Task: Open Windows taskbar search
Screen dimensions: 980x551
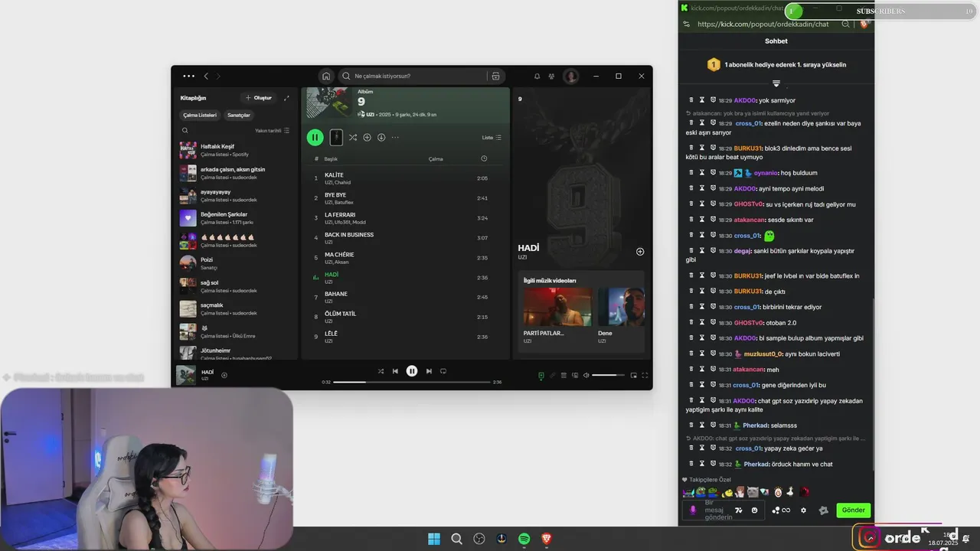Action: [x=457, y=539]
